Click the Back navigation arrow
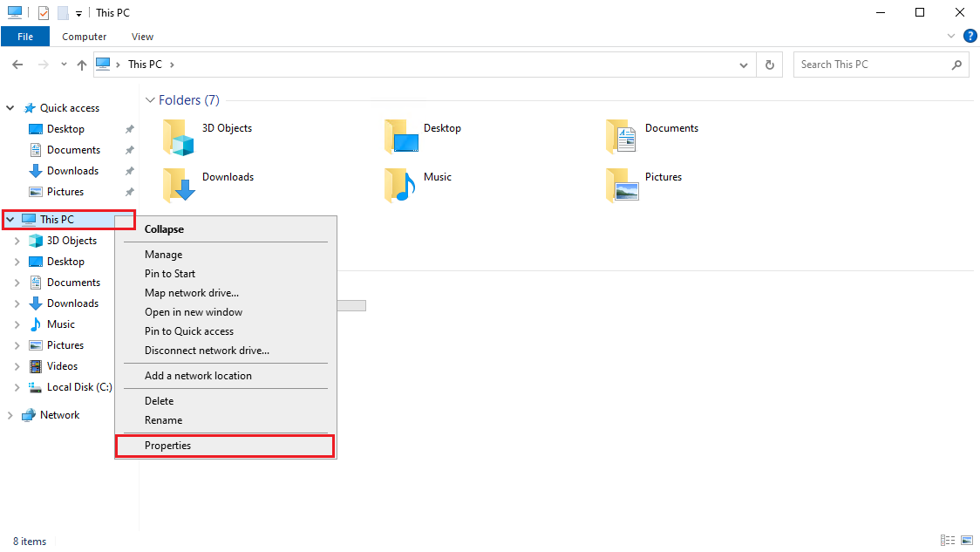980x552 pixels. click(17, 65)
